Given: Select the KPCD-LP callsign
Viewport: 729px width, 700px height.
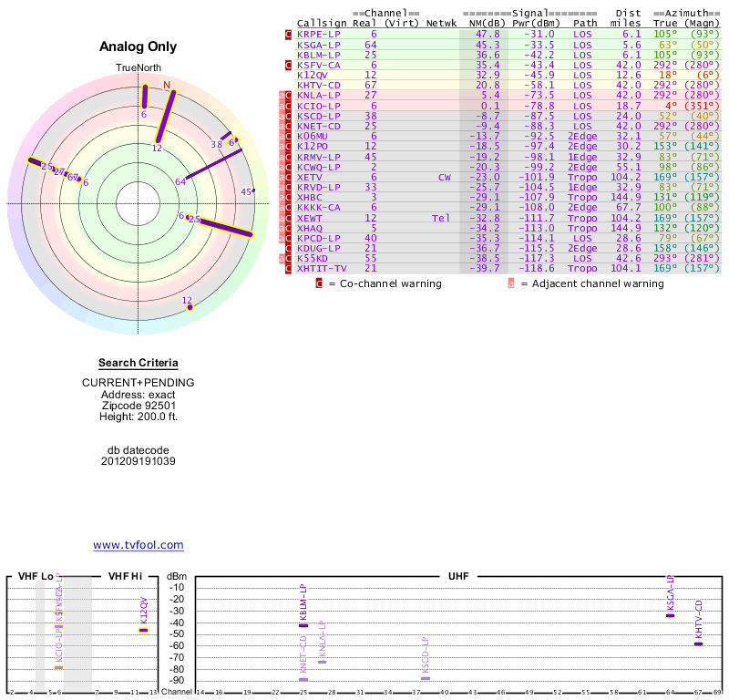Looking at the screenshot, I should [x=318, y=238].
